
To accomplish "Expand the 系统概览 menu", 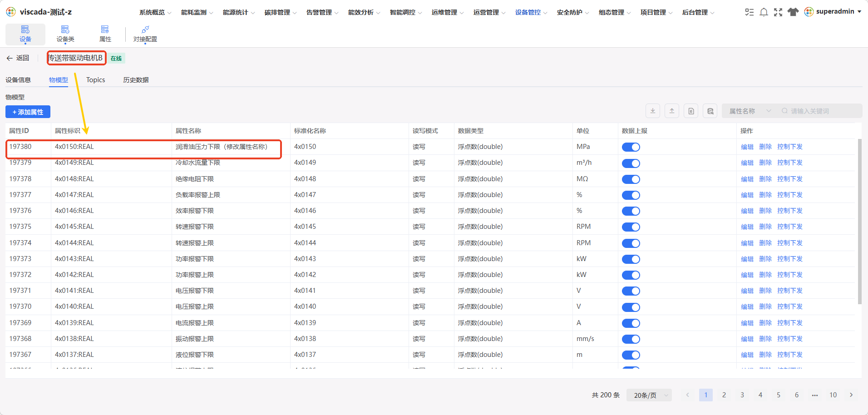I will pos(155,12).
